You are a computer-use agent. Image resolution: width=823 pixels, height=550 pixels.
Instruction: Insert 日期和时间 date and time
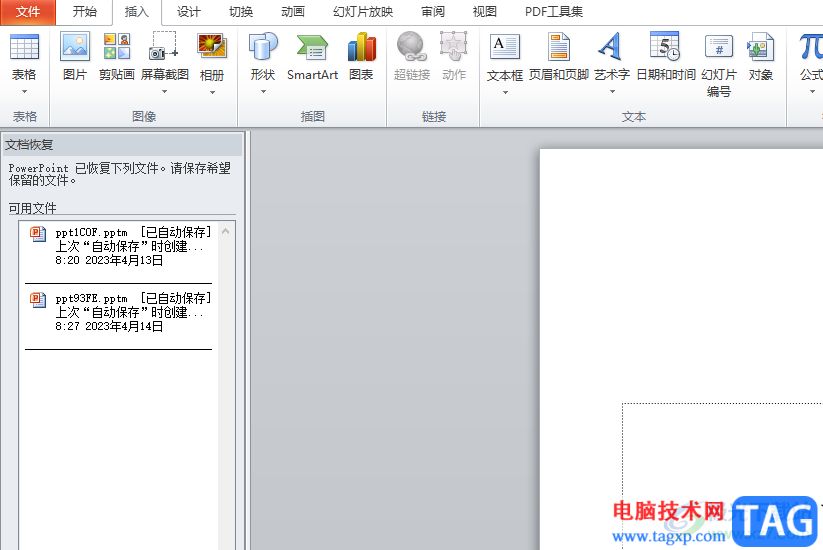click(x=664, y=46)
